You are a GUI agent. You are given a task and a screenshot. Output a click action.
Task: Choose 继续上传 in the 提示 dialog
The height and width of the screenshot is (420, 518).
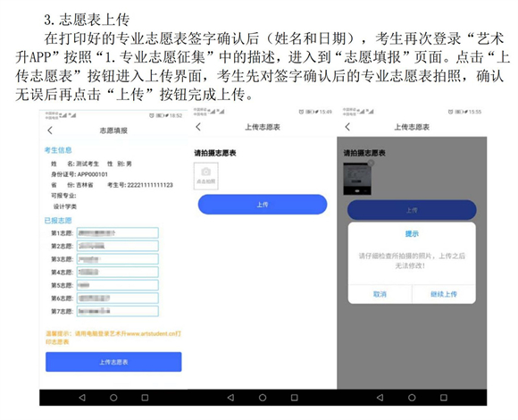(x=444, y=294)
